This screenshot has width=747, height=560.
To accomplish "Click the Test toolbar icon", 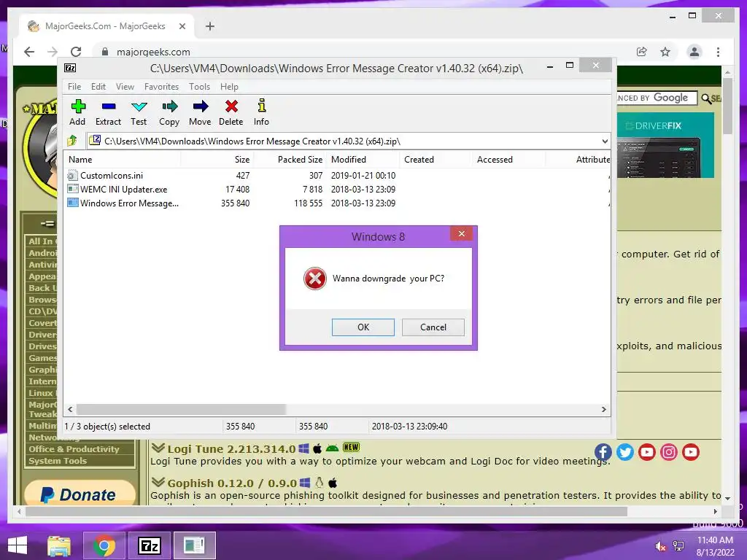I will (139, 113).
